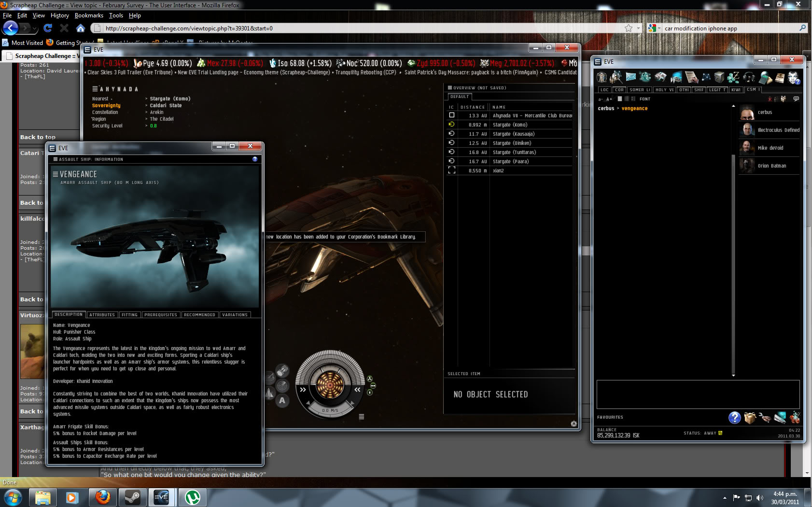Screen dimensions: 812x507
Task: Toggle the bottom green HUD button
Action: [370, 393]
